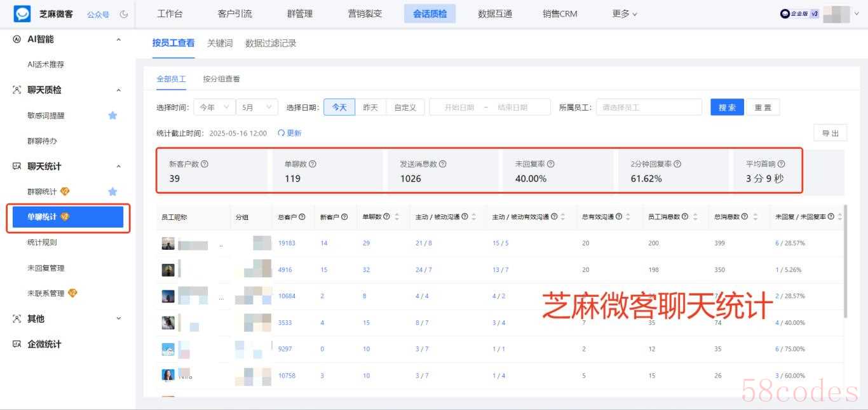Switch to the 关键词 tab
The width and height of the screenshot is (868, 410).
coord(220,43)
